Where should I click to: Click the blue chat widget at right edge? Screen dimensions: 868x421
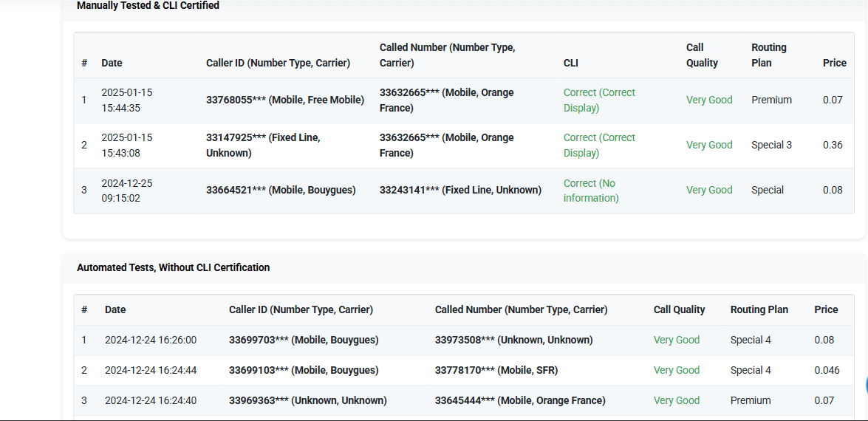click(864, 386)
